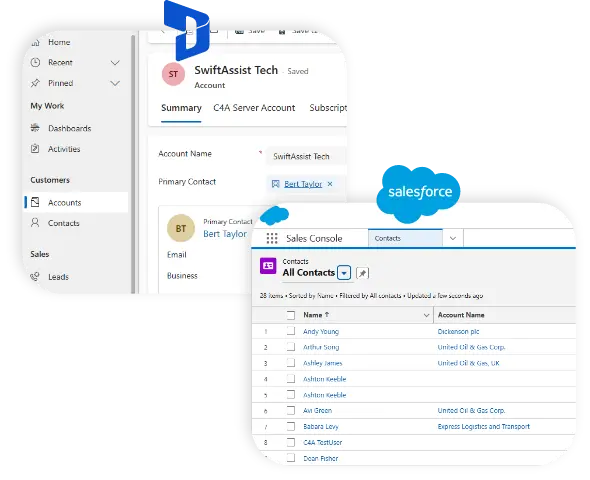Open Activities in the sidebar
590x480 pixels.
click(x=64, y=149)
